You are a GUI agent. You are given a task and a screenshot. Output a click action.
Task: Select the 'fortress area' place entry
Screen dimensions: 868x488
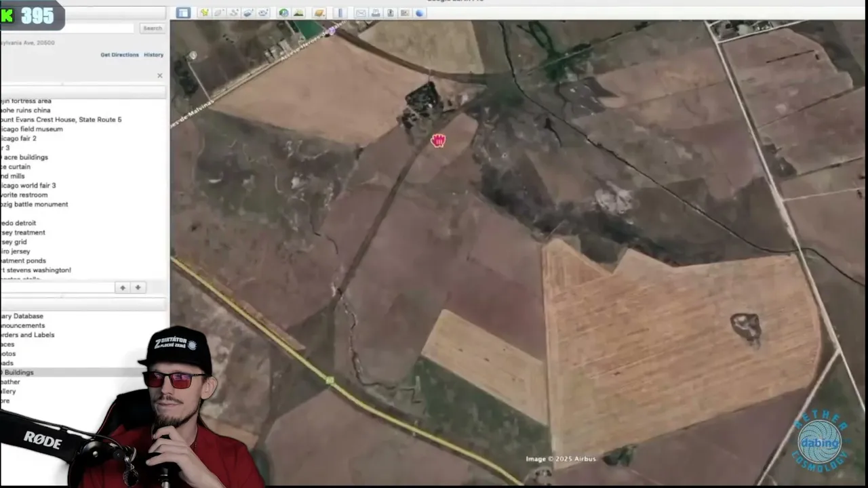point(26,101)
